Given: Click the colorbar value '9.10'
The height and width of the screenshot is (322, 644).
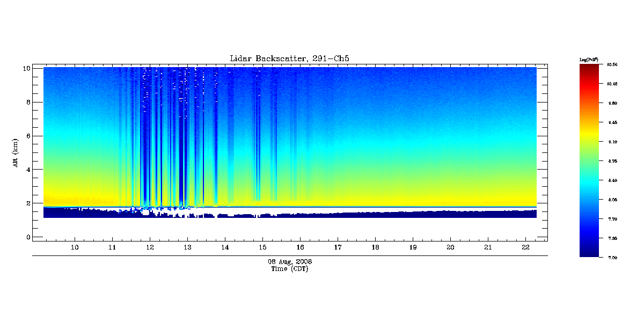Looking at the screenshot, I should click(x=612, y=142).
